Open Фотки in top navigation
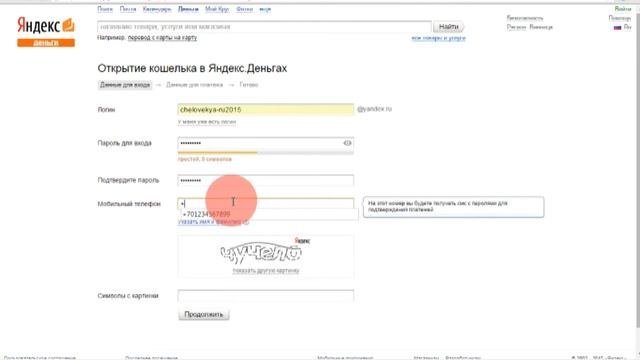The height and width of the screenshot is (360, 640). [x=244, y=9]
